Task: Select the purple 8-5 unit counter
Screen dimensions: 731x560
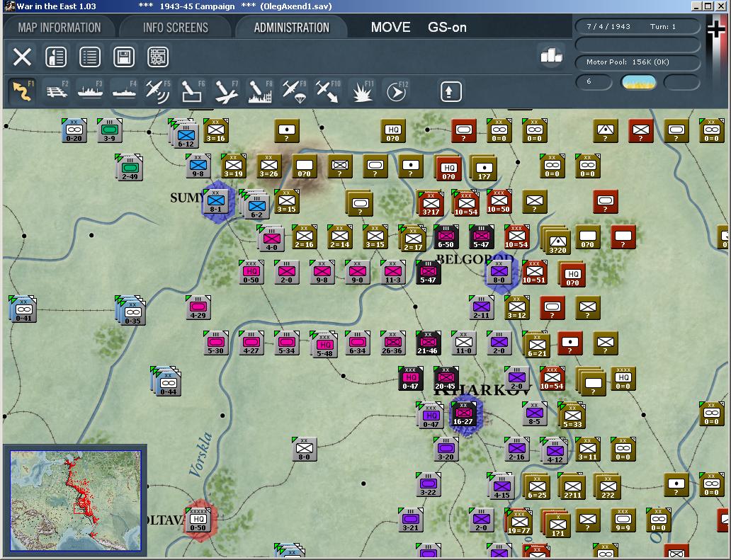Action: (534, 414)
